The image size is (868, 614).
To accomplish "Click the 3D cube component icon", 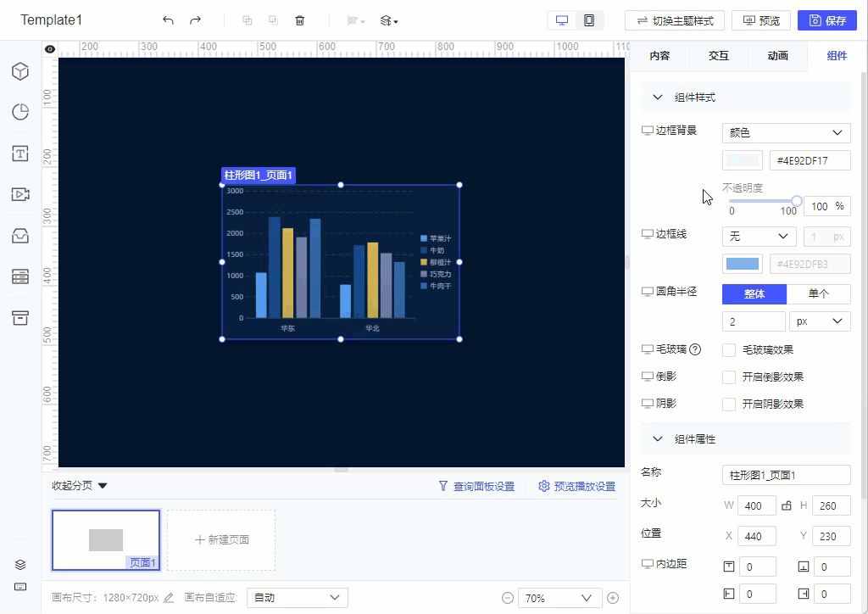I will point(19,71).
